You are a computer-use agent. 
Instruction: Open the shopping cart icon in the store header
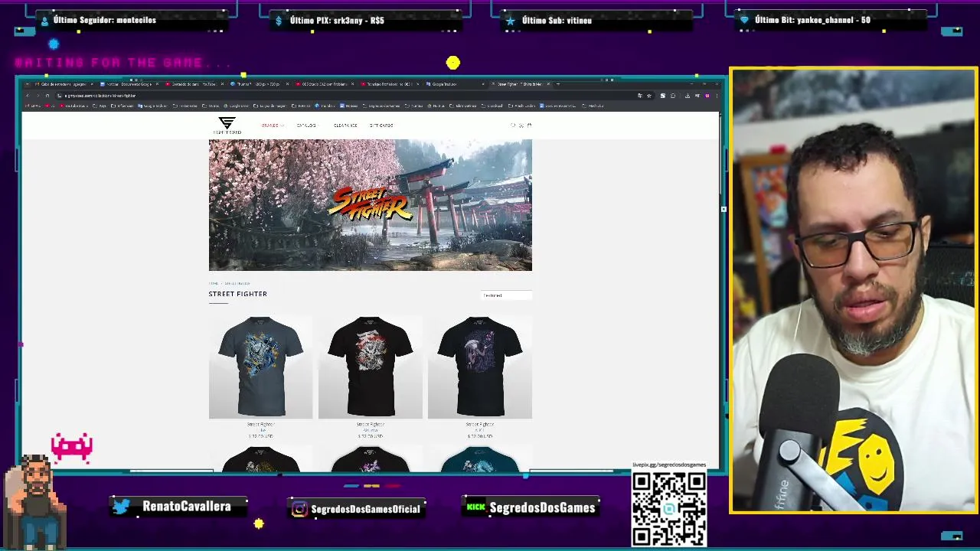(x=529, y=126)
